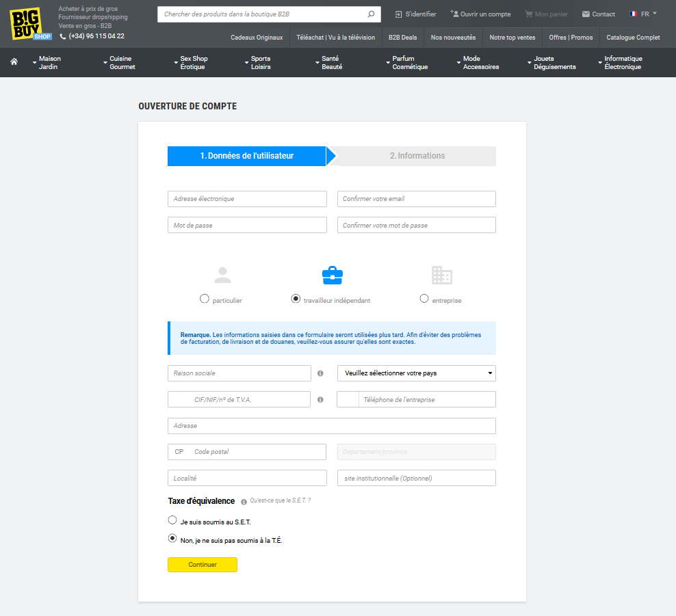676x616 pixels.
Task: Focus the Adresse field
Action: coord(332,426)
